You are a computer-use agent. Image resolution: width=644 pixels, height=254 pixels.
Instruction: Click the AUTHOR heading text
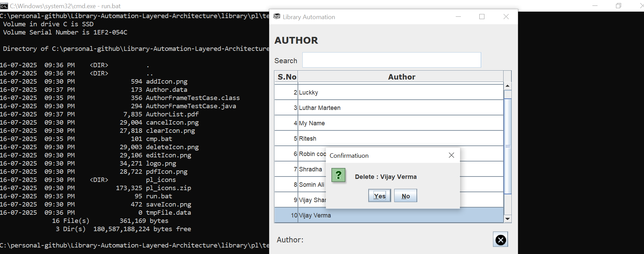(x=296, y=40)
